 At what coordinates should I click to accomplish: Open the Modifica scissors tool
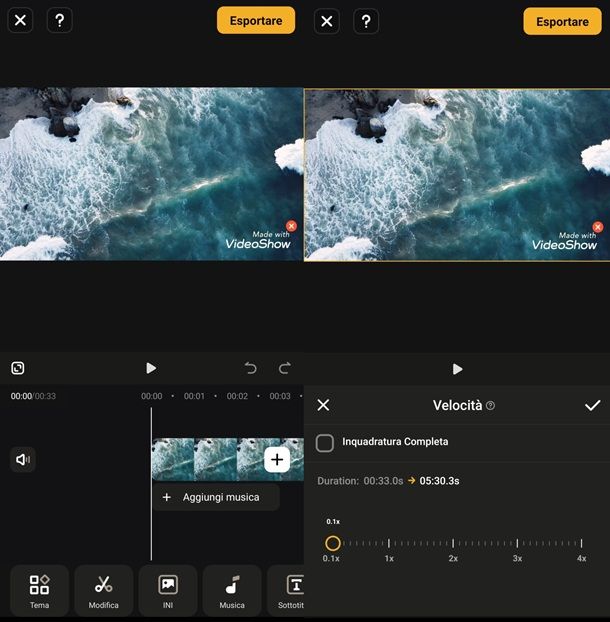click(104, 590)
